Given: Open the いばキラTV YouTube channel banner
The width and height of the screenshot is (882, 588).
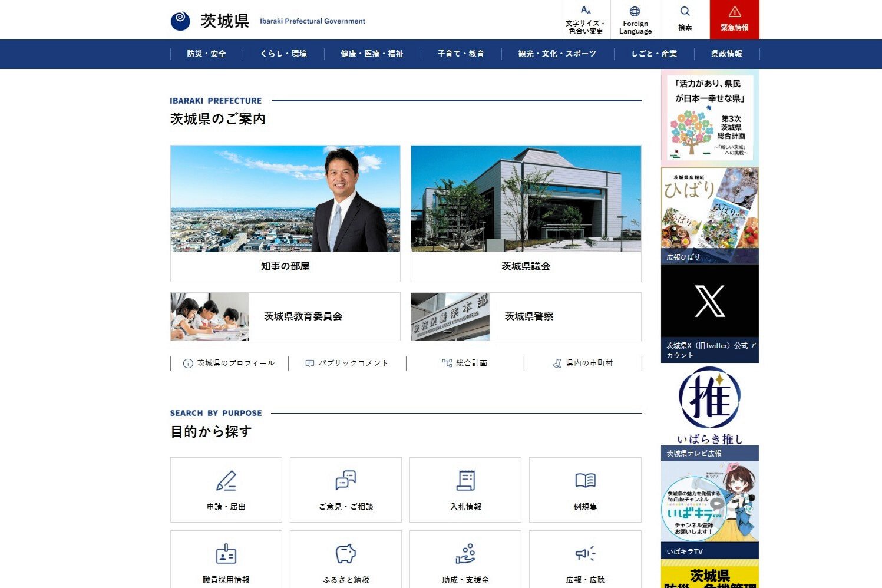Looking at the screenshot, I should click(x=710, y=510).
